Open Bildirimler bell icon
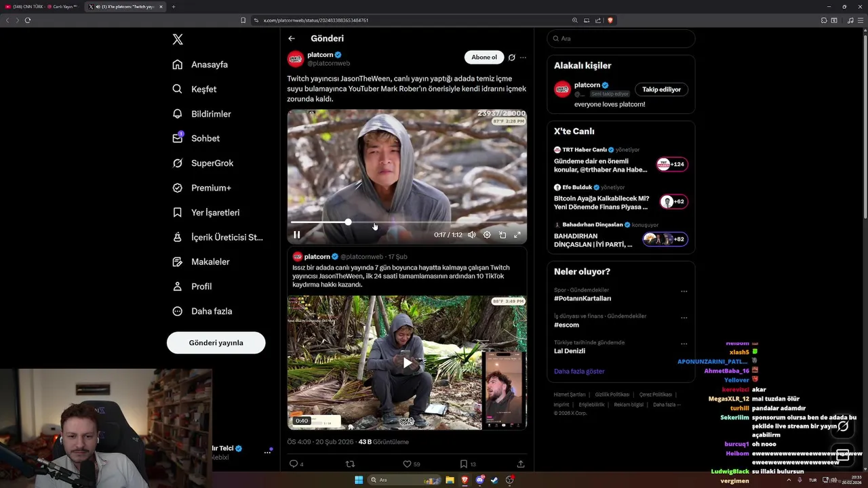This screenshot has width=868, height=488. click(177, 114)
